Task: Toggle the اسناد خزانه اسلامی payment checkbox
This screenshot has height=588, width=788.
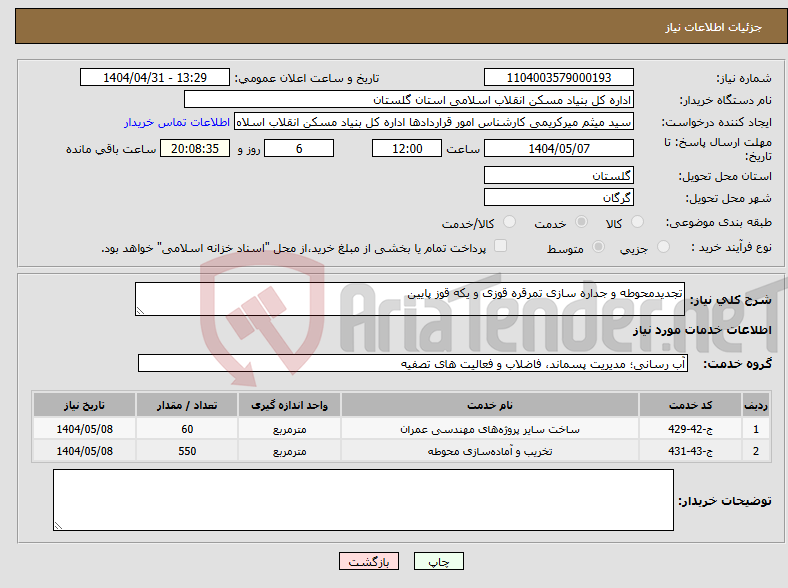Action: pos(501,246)
